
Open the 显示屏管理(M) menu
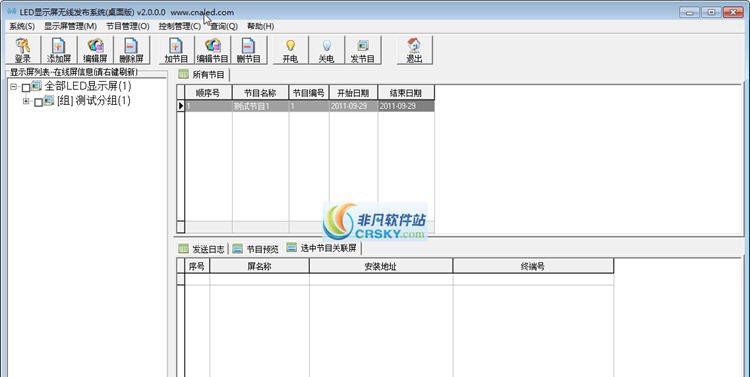70,26
